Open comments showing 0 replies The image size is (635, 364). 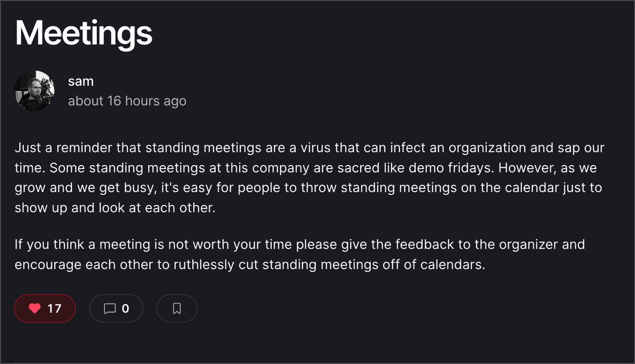[x=116, y=308]
